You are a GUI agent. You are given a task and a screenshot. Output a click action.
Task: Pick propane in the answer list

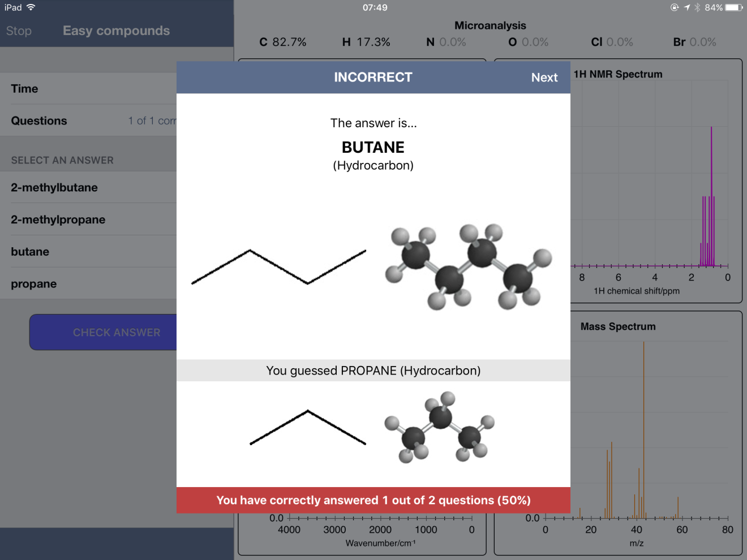pos(34,284)
